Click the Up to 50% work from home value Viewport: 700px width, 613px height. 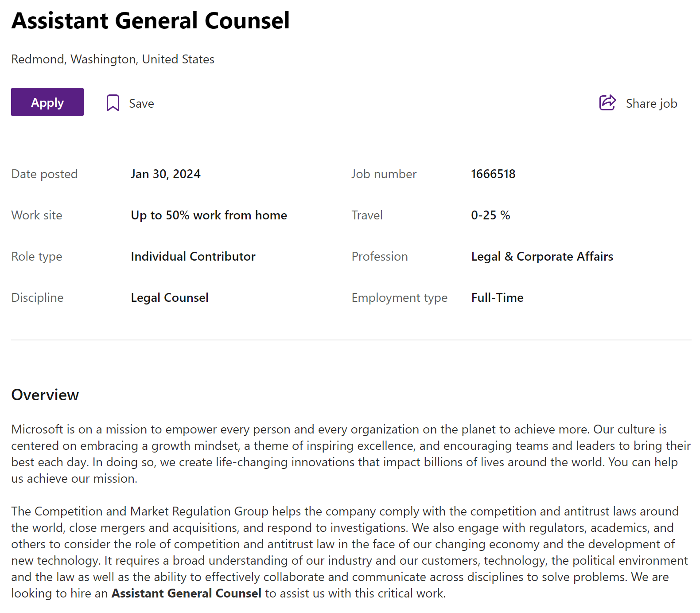(x=209, y=215)
